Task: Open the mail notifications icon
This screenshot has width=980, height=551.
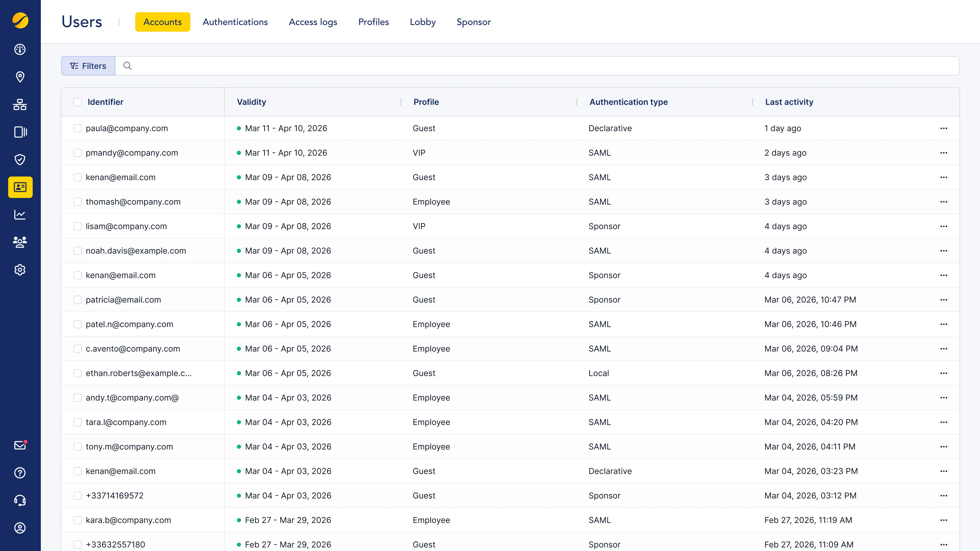Action: [x=20, y=445]
